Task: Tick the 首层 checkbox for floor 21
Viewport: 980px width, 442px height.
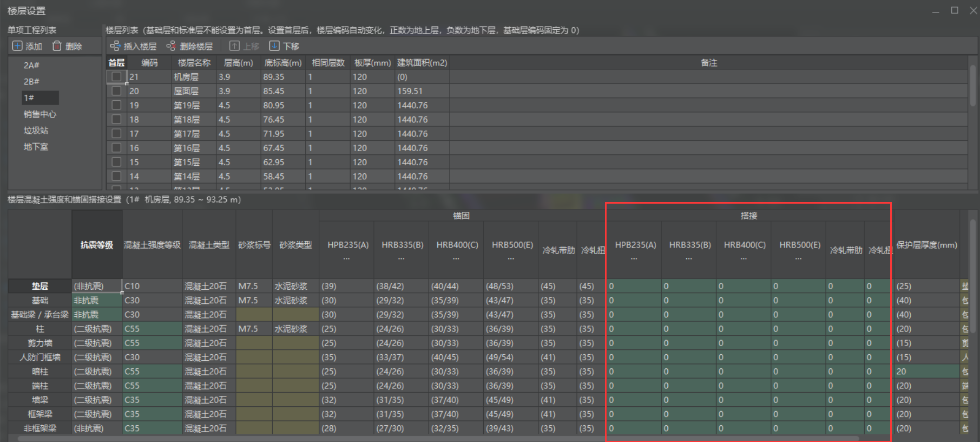Action: click(x=116, y=77)
